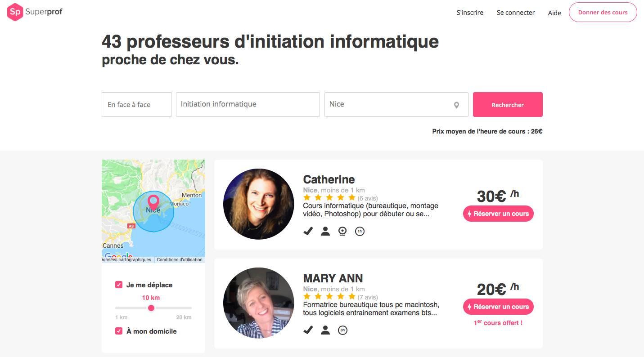644x357 pixels.
Task: Click Catherine's 1h response time icon
Action: tap(360, 231)
